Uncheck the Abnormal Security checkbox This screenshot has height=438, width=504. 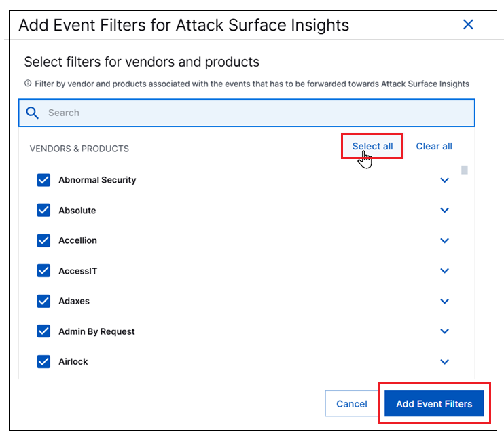pyautogui.click(x=43, y=180)
